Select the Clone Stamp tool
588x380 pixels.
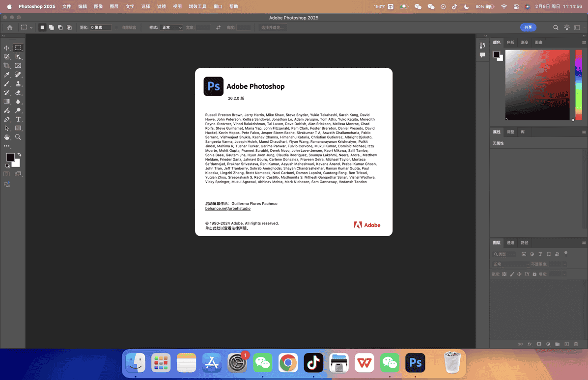pyautogui.click(x=18, y=83)
